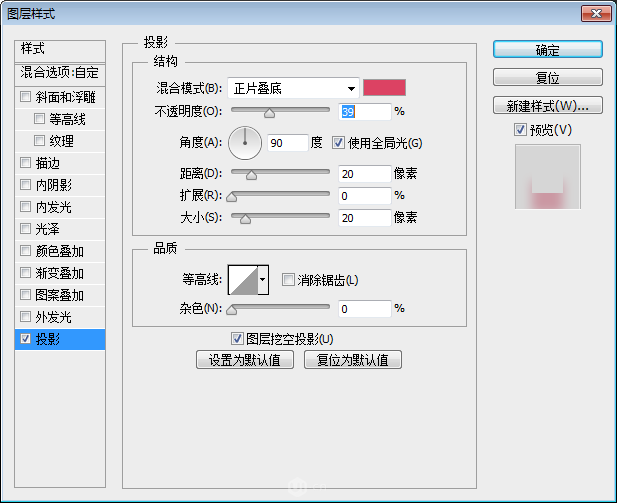617x503 pixels.
Task: Click the 距离 slider handle
Action: 251,175
